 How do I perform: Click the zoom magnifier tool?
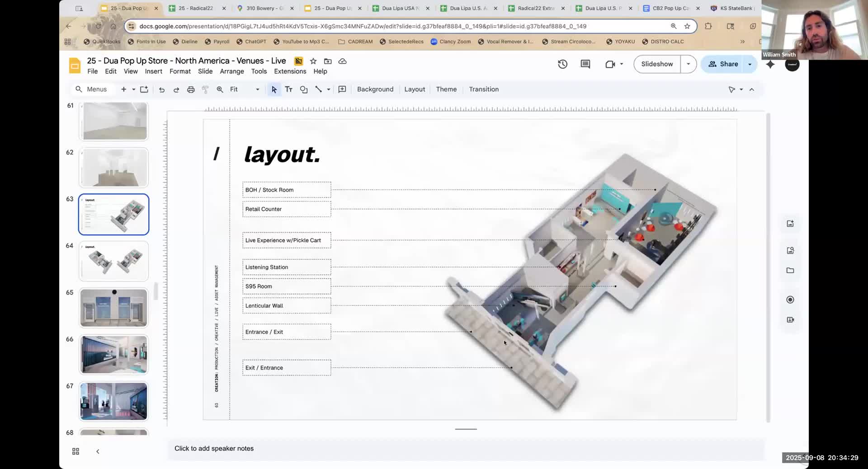[220, 89]
